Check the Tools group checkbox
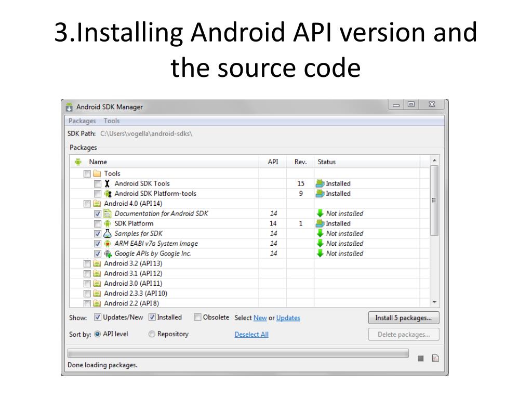Viewport: 532px width, 399px height. pos(87,174)
